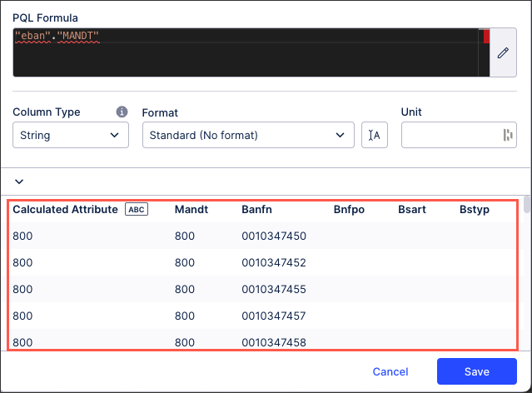Save the calculated attribute
The height and width of the screenshot is (393, 532).
tap(477, 371)
